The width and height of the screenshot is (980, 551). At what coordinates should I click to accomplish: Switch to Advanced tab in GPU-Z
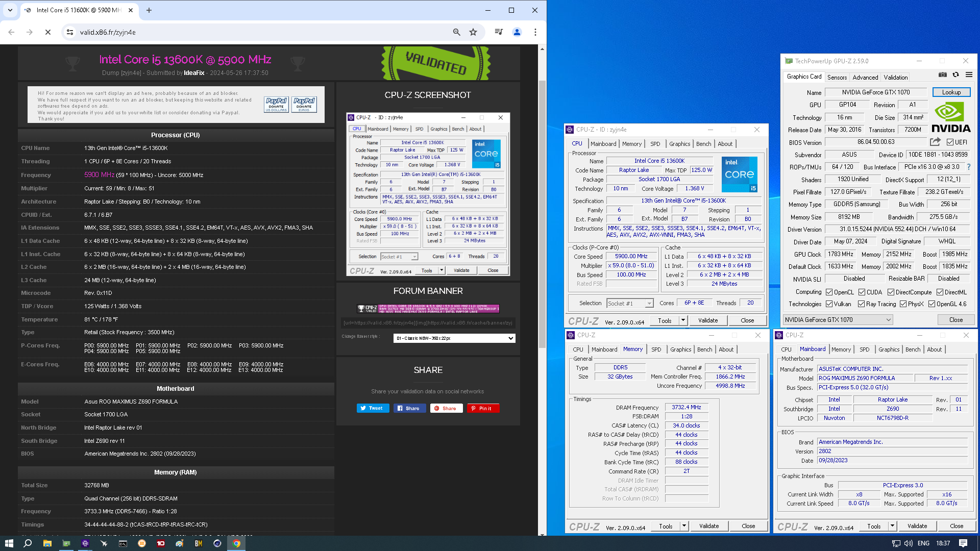(x=865, y=78)
